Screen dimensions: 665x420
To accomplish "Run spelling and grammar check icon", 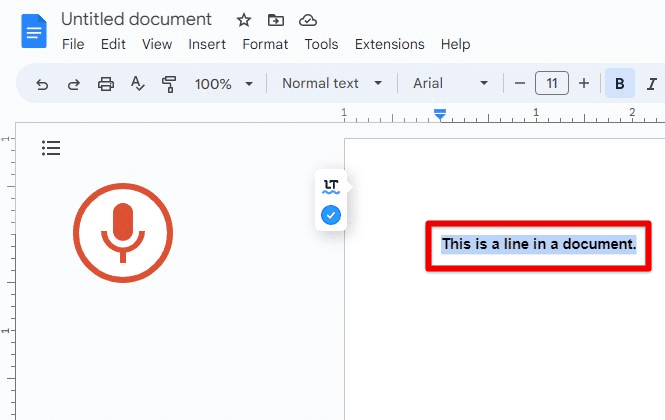I will pyautogui.click(x=137, y=84).
